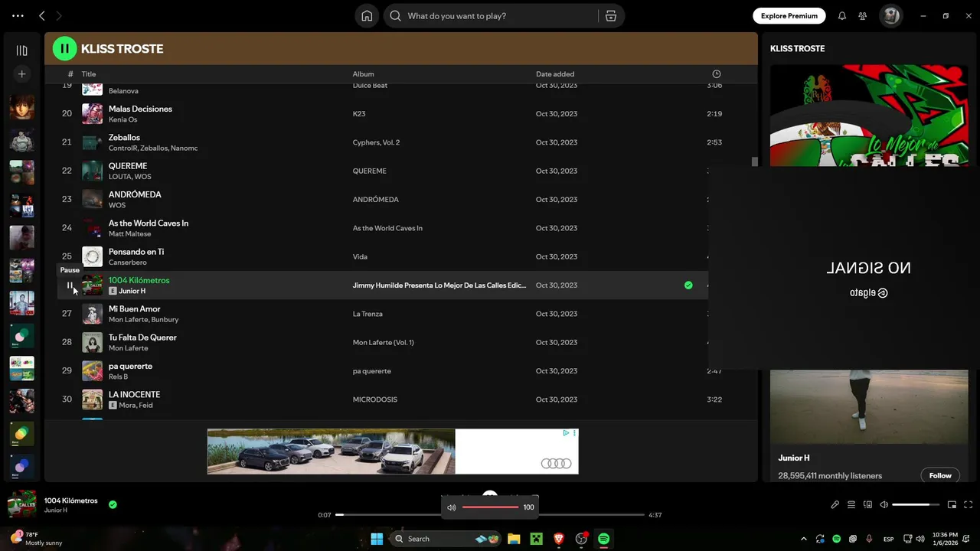Toggle saved checkmark on 1004 Kilómetros row

tap(688, 285)
